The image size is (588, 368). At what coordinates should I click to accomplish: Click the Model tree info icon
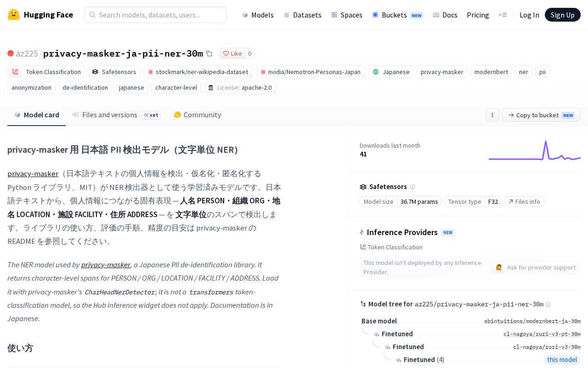tap(548, 304)
